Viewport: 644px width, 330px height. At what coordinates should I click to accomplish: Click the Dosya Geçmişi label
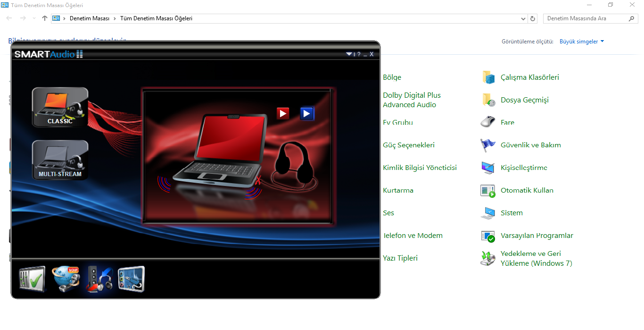[x=525, y=100]
